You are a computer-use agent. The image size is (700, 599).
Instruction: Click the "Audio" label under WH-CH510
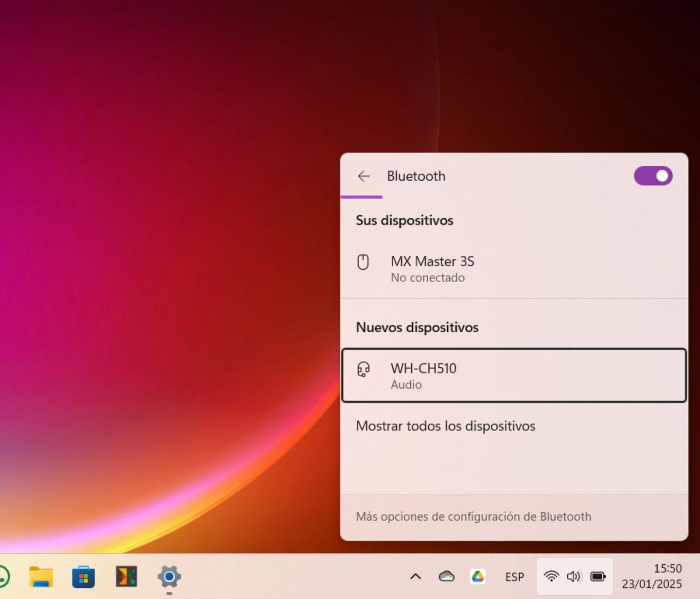406,385
